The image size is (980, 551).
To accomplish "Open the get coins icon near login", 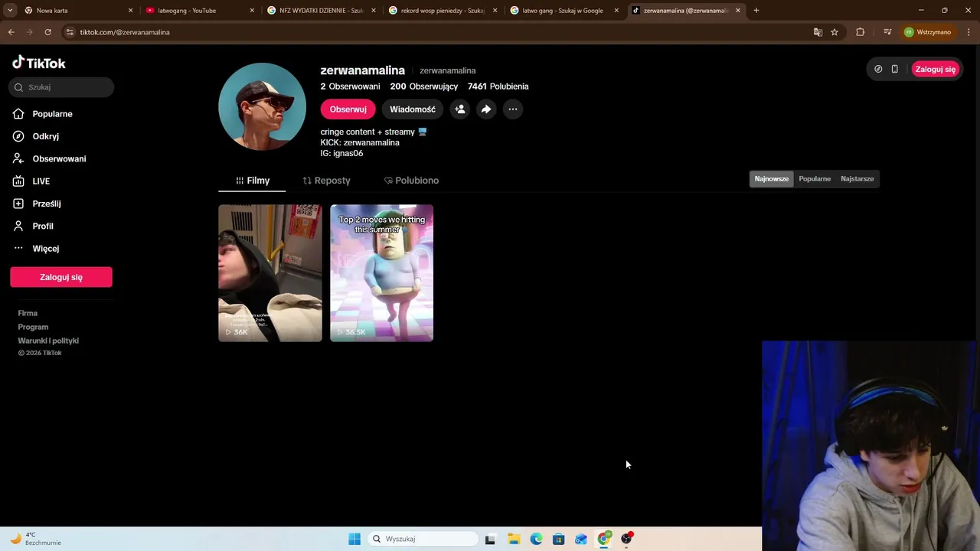I will coord(878,69).
